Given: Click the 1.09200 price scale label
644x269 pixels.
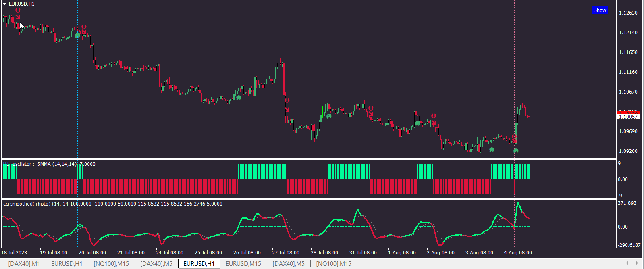Looking at the screenshot, I should pos(628,151).
